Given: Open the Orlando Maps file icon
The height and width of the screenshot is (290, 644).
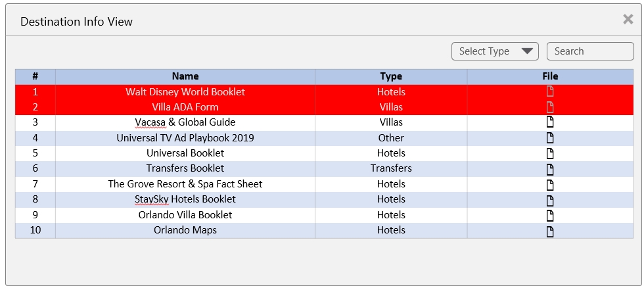Looking at the screenshot, I should point(550,231).
